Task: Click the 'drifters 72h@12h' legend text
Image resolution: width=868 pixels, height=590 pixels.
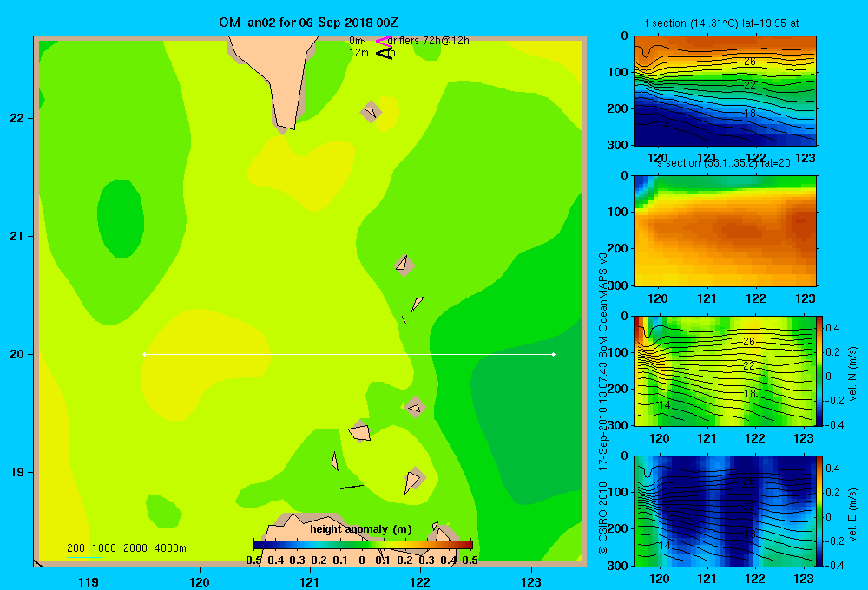Action: pos(429,41)
